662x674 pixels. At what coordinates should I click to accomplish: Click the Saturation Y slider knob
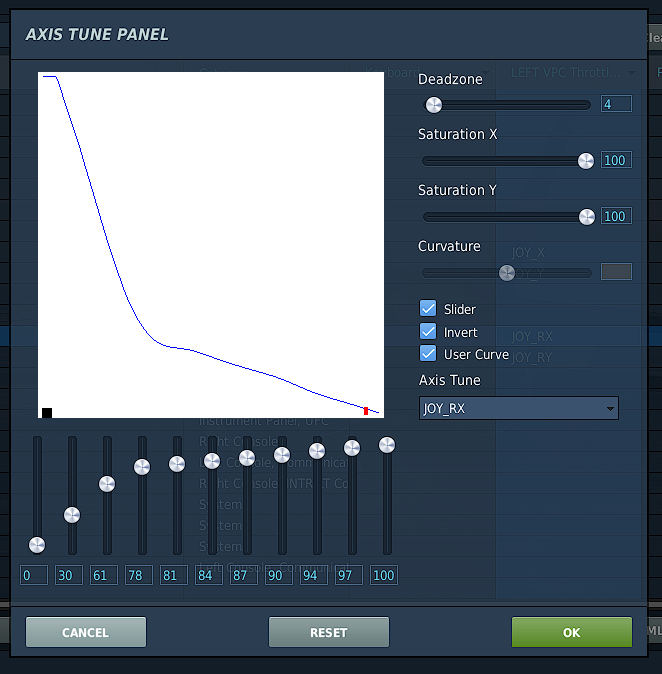pos(586,217)
